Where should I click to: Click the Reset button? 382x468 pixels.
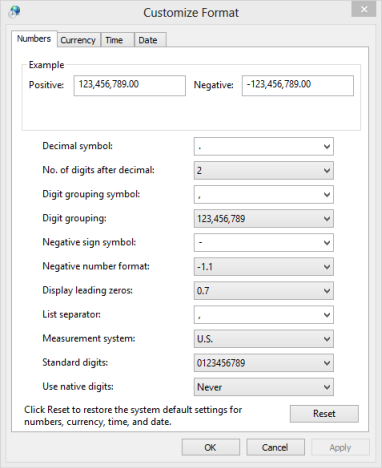324,414
